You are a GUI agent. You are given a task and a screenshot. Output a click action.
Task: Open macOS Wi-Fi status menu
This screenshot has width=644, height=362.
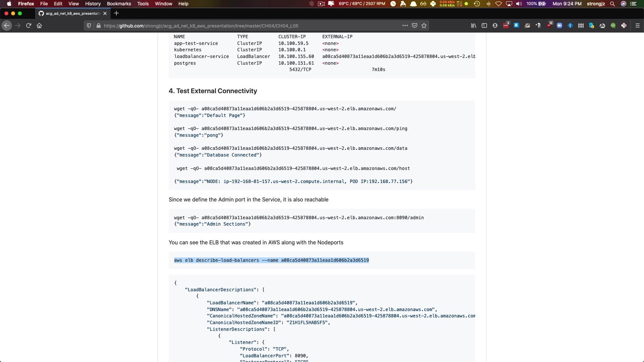pyautogui.click(x=498, y=4)
